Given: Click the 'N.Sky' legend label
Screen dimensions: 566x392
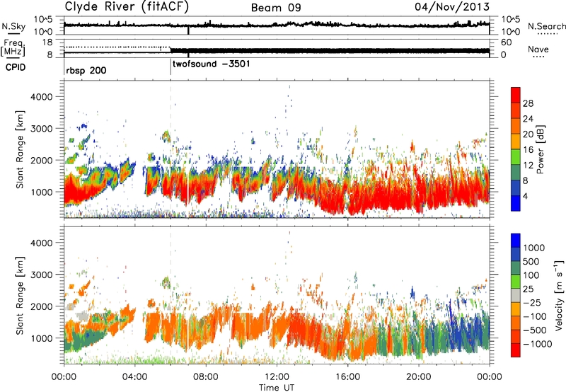Looking at the screenshot, I should coord(13,26).
